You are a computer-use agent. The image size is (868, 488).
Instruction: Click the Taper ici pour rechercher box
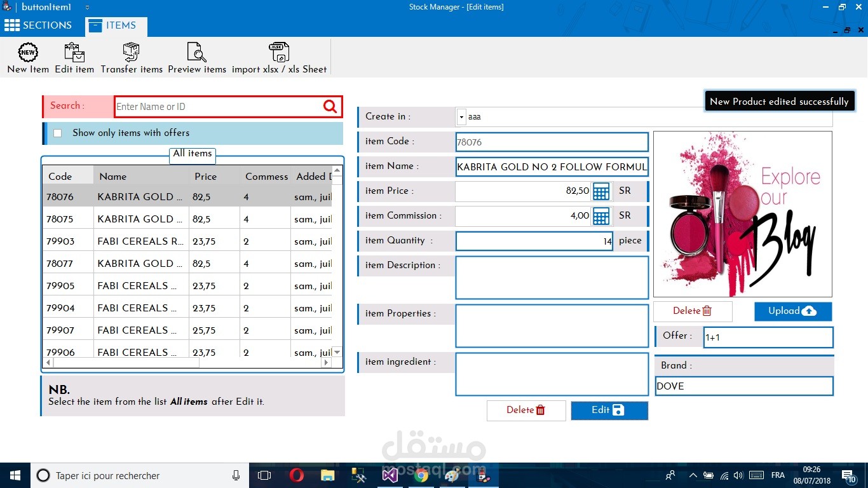click(x=140, y=475)
